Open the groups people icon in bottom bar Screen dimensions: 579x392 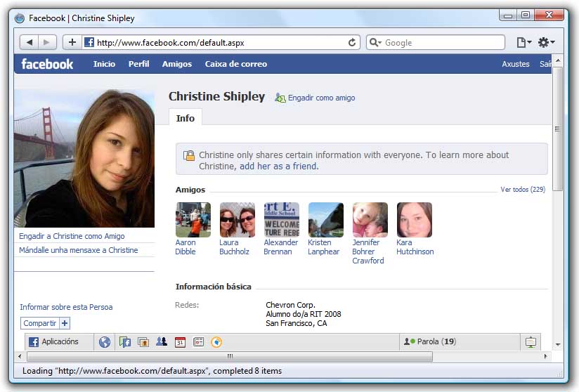pyautogui.click(x=162, y=342)
